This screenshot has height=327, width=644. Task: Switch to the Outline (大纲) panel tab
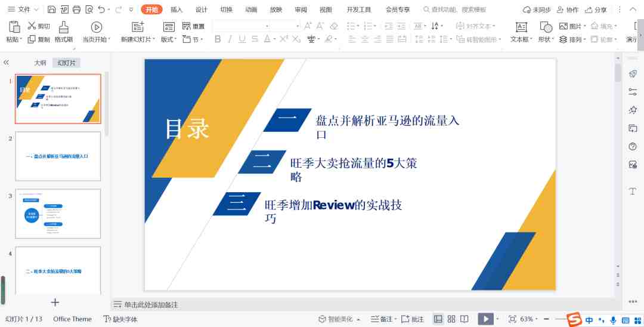40,63
